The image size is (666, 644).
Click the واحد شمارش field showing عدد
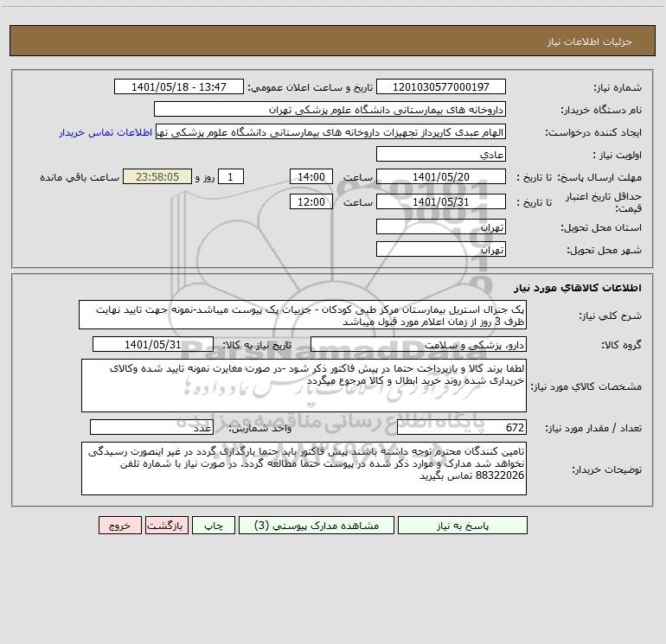point(151,427)
